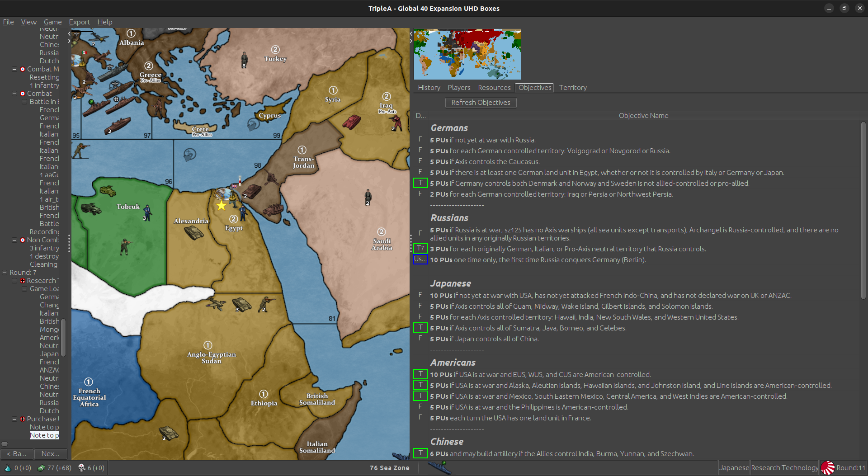Click the history tree vertical scrollbar
Screen dimensions: 868x476
(63, 337)
